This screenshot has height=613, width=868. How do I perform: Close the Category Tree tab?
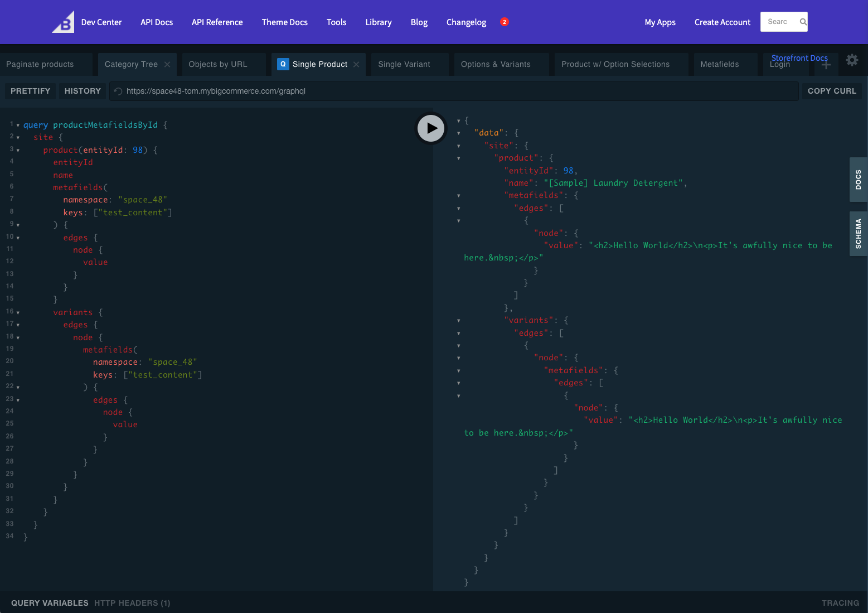pos(167,65)
